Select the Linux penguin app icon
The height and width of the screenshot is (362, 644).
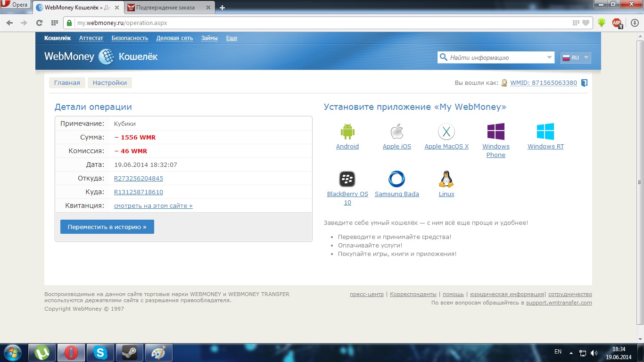coord(446,179)
